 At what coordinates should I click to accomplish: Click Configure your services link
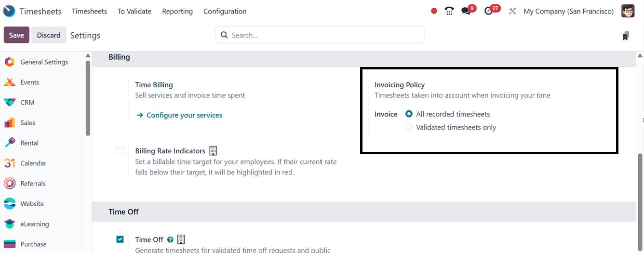pos(184,115)
